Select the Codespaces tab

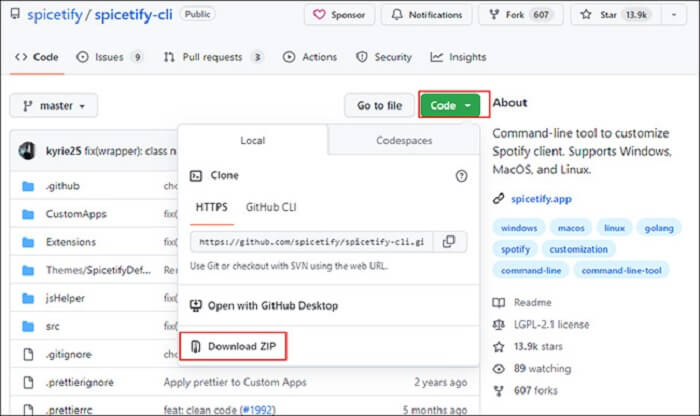click(404, 141)
